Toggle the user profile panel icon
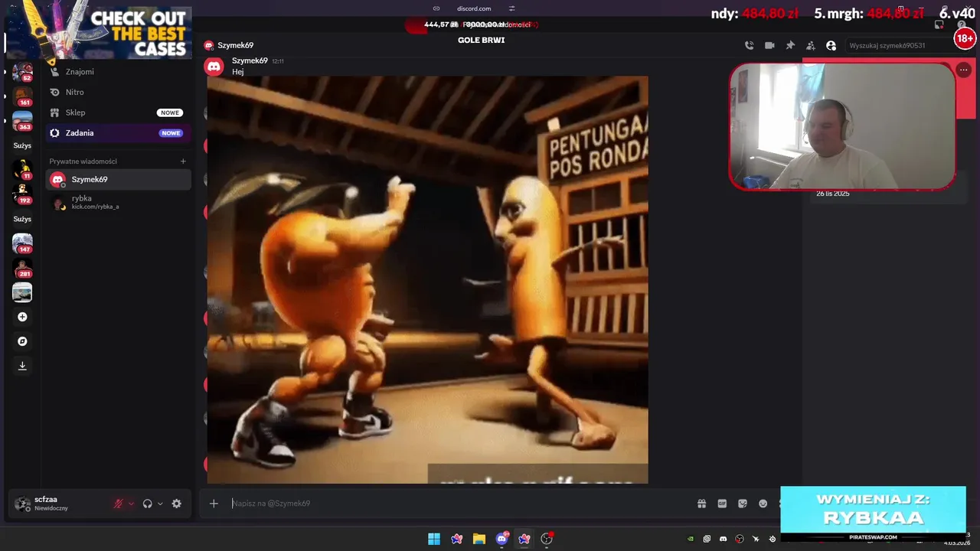 pos(831,45)
